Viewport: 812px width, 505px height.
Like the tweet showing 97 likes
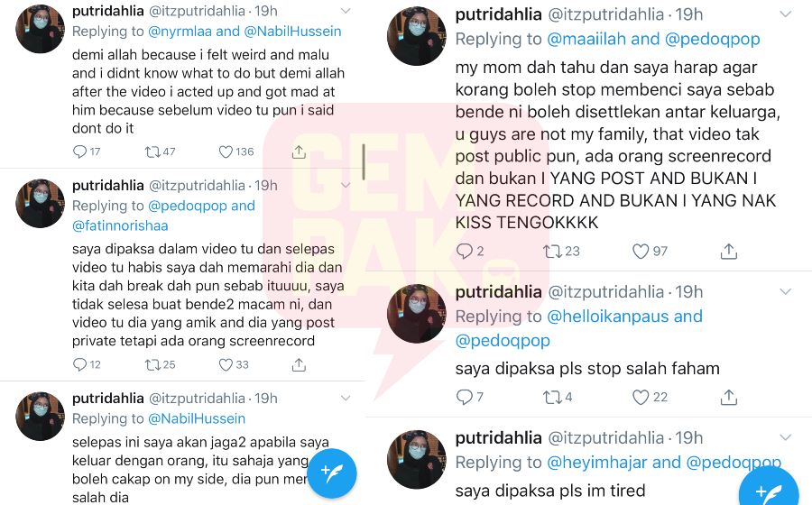pos(641,252)
